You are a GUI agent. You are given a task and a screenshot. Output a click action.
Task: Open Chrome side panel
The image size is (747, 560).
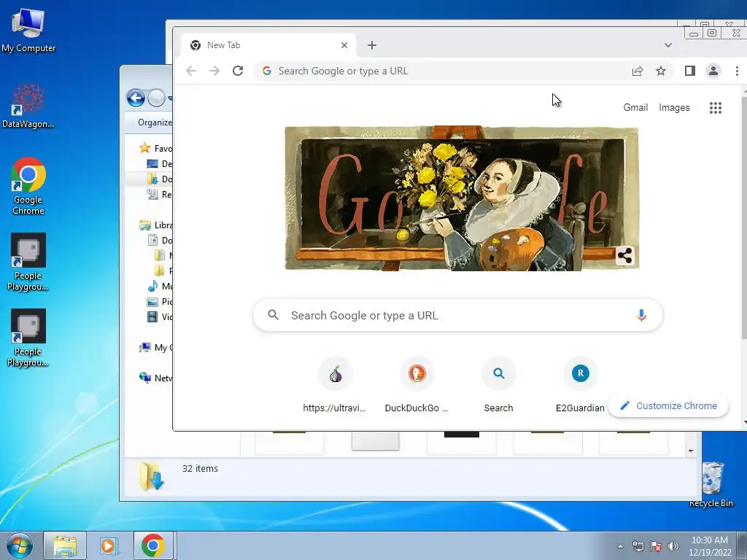pyautogui.click(x=690, y=71)
